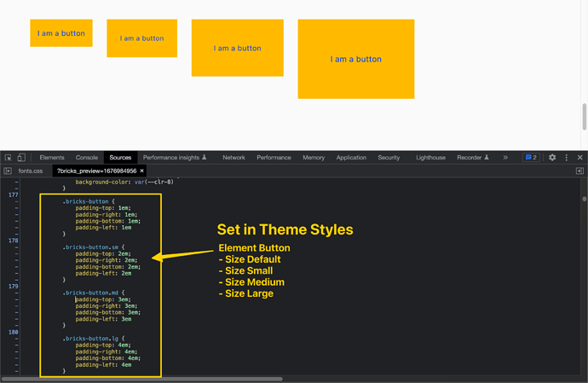
Task: Switch to the fonts.css file tab
Action: pyautogui.click(x=31, y=171)
